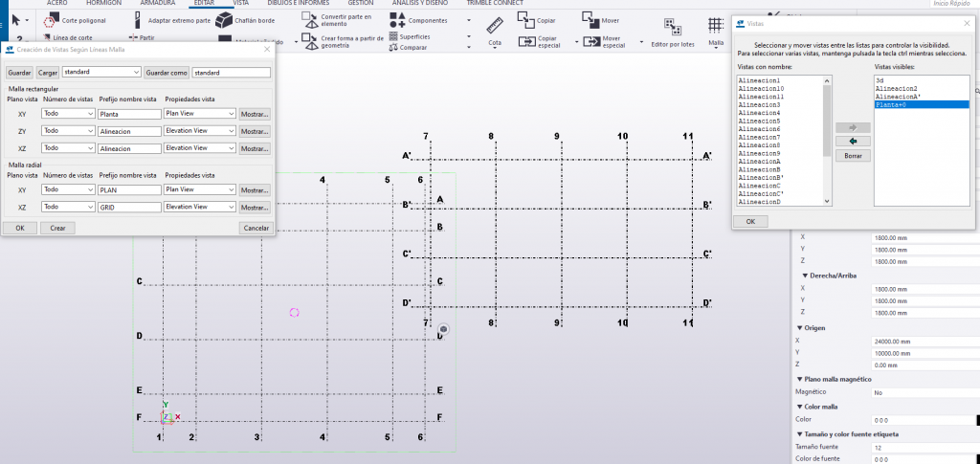Select the Cota measuring tool
980x464 pixels.
495,32
